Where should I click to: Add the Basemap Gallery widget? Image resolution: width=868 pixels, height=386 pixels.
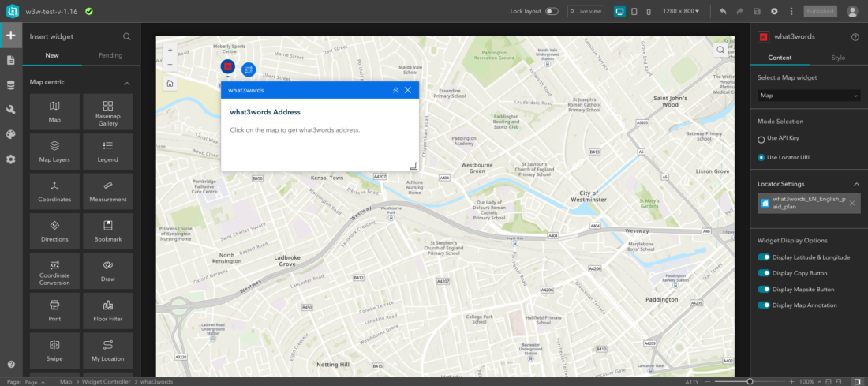(x=108, y=111)
